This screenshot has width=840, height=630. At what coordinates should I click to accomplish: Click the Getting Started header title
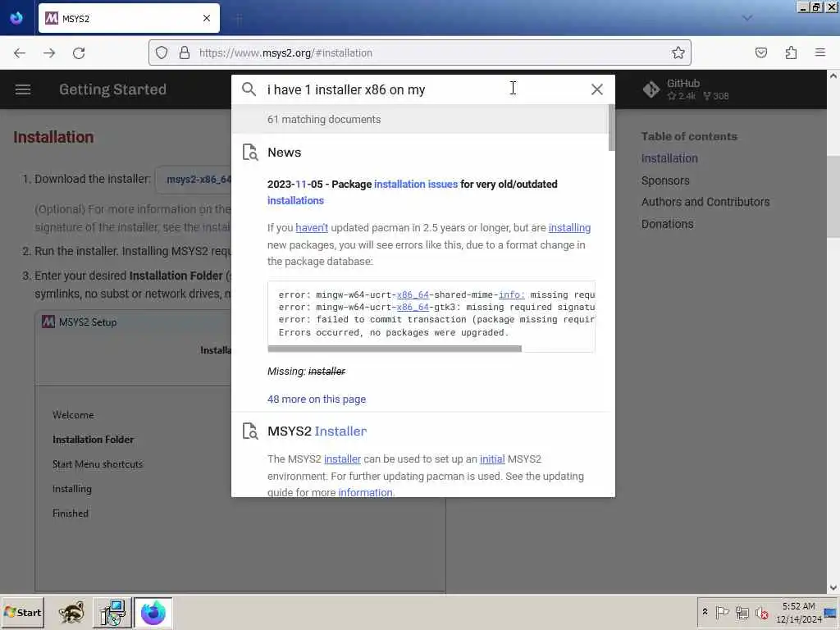coord(112,89)
